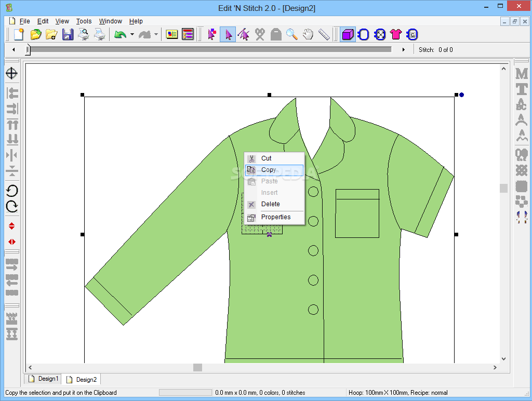This screenshot has height=401, width=532.
Task: Switch to the Design1 tab
Action: pyautogui.click(x=43, y=379)
